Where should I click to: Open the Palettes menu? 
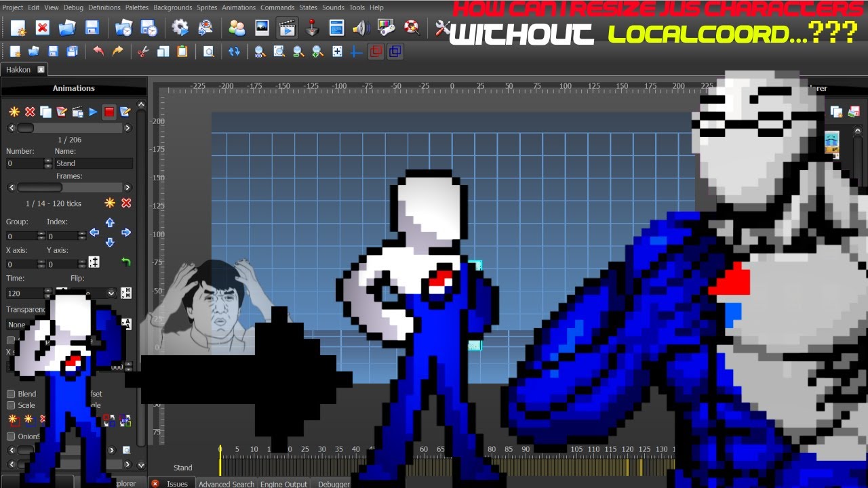(x=137, y=7)
